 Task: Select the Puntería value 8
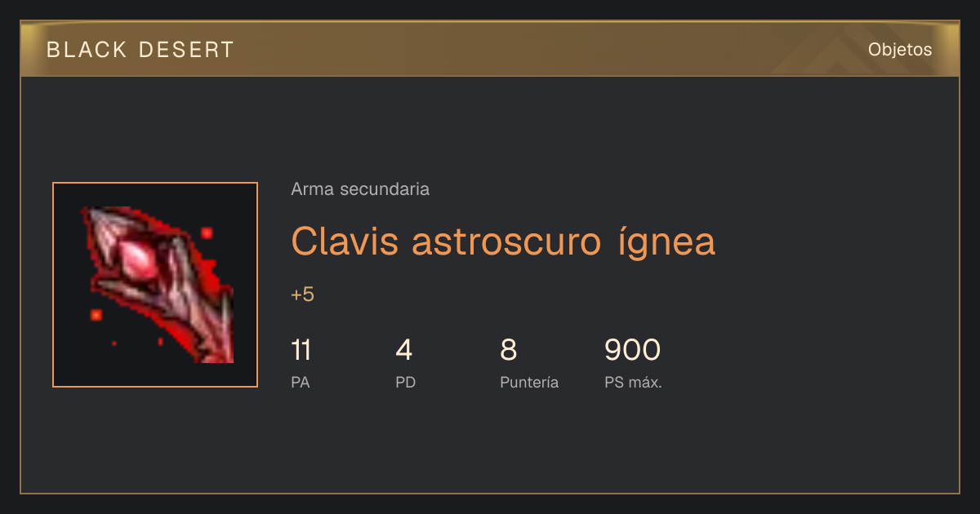tap(509, 350)
